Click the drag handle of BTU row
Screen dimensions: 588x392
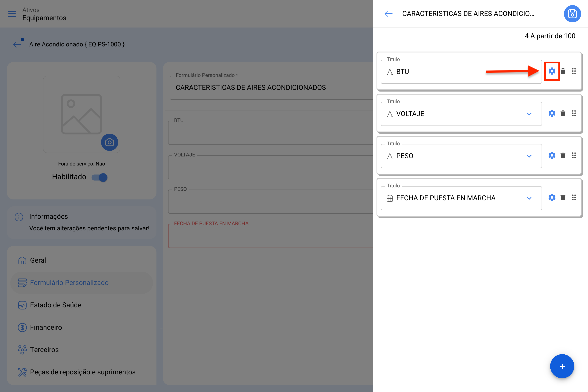pyautogui.click(x=574, y=71)
